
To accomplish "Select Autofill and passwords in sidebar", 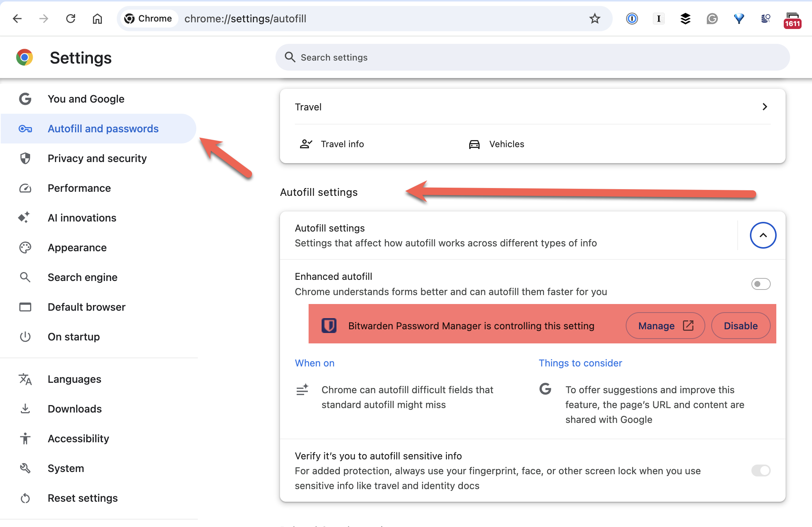I will (99, 129).
